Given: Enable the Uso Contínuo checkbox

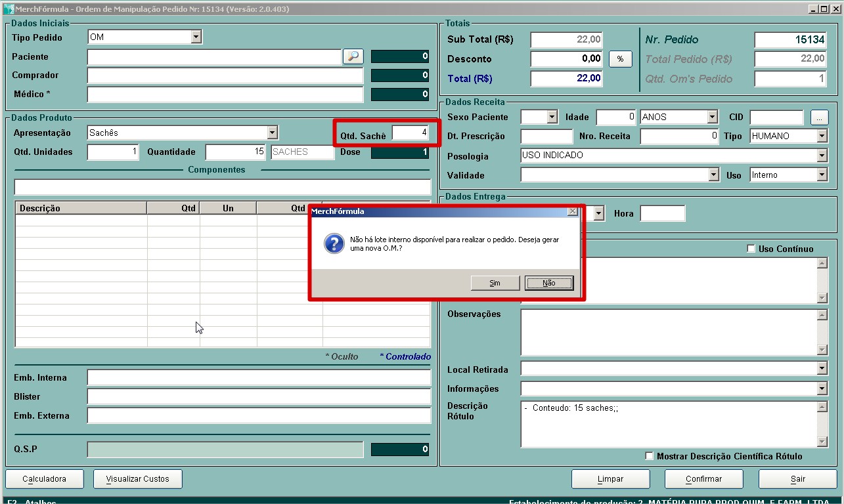Looking at the screenshot, I should click(751, 249).
